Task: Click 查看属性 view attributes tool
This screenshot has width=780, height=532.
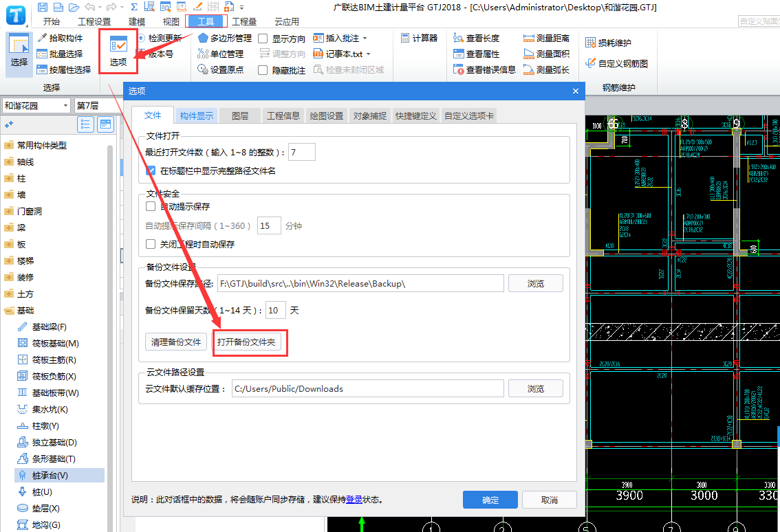Action: 476,54
